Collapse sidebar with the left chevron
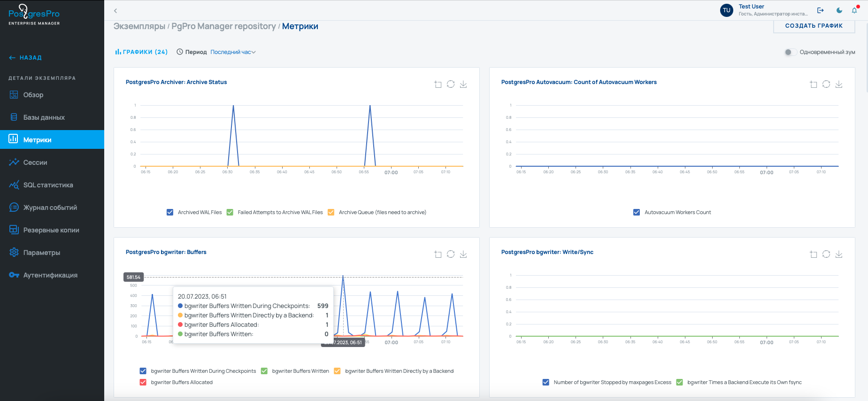Image resolution: width=868 pixels, height=401 pixels. coord(115,10)
